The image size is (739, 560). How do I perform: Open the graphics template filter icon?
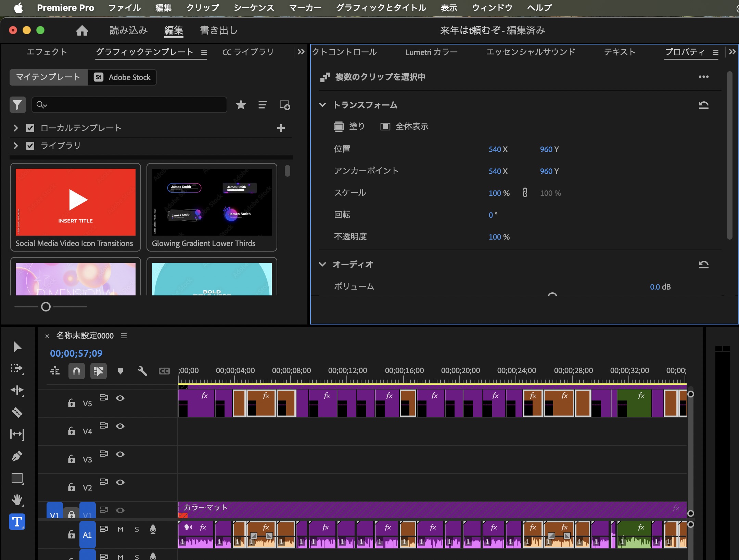tap(17, 105)
